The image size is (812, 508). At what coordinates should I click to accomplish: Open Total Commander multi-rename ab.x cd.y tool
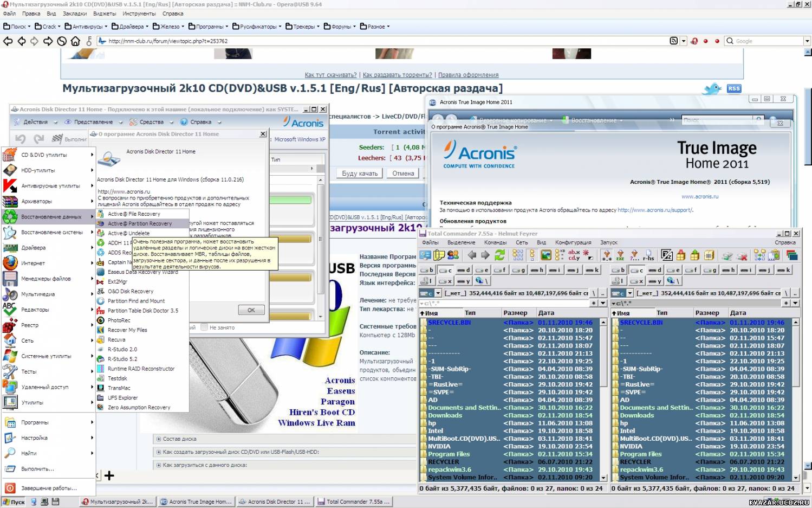click(x=574, y=255)
